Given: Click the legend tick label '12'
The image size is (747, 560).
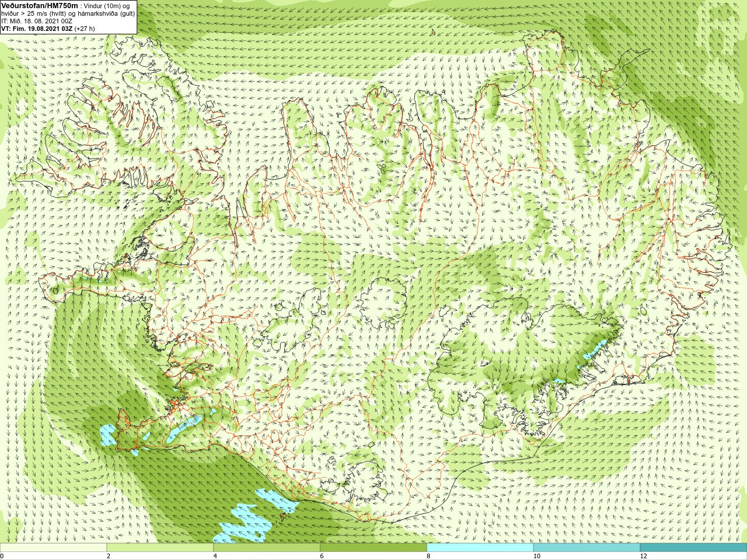Looking at the screenshot, I should click(x=644, y=556).
